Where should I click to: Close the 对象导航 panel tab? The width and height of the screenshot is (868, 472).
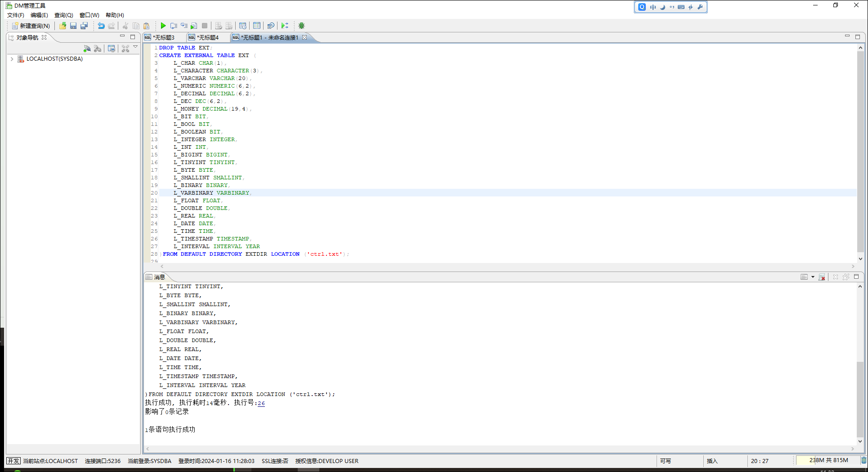[x=44, y=37]
